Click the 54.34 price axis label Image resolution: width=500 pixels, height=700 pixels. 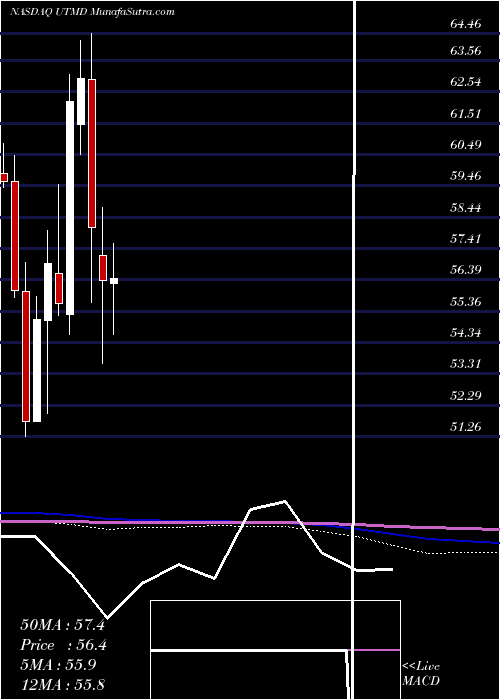pyautogui.click(x=466, y=333)
